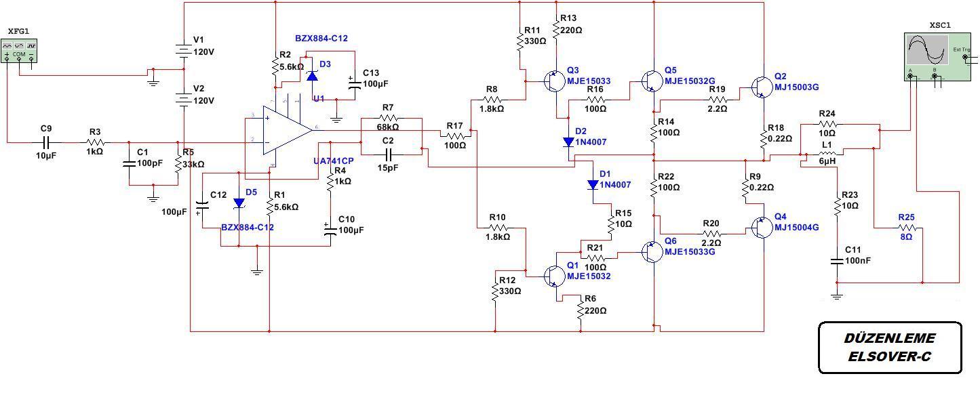The height and width of the screenshot is (393, 980).
Task: Select the XFG1 function generator
Action: [x=19, y=51]
